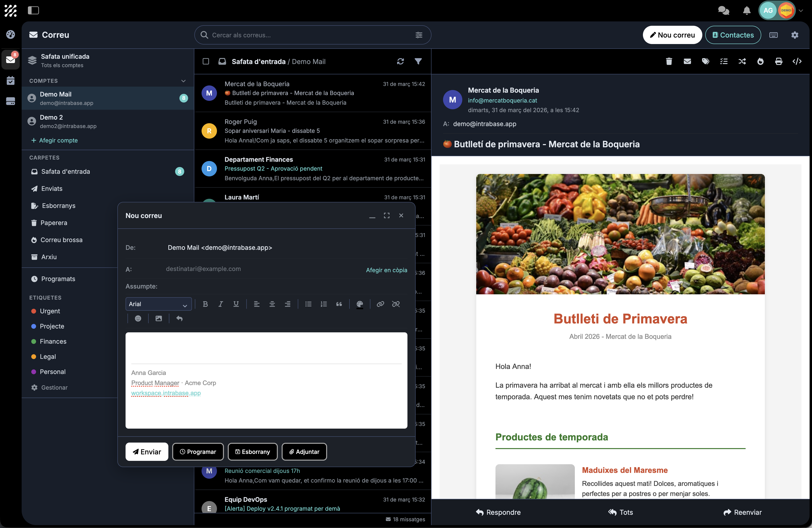The height and width of the screenshot is (528, 812).
Task: Toggle bold formatting in the composer
Action: 205,304
